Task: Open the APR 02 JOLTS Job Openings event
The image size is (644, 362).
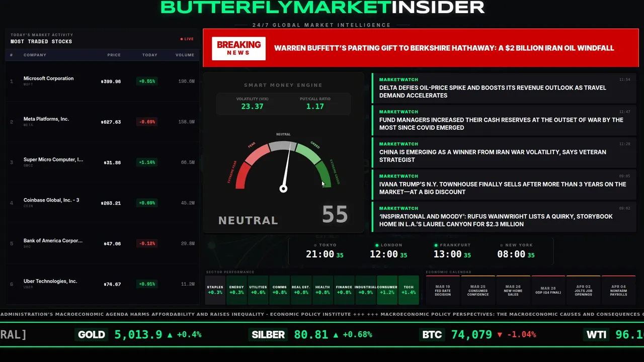Action: tap(584, 290)
